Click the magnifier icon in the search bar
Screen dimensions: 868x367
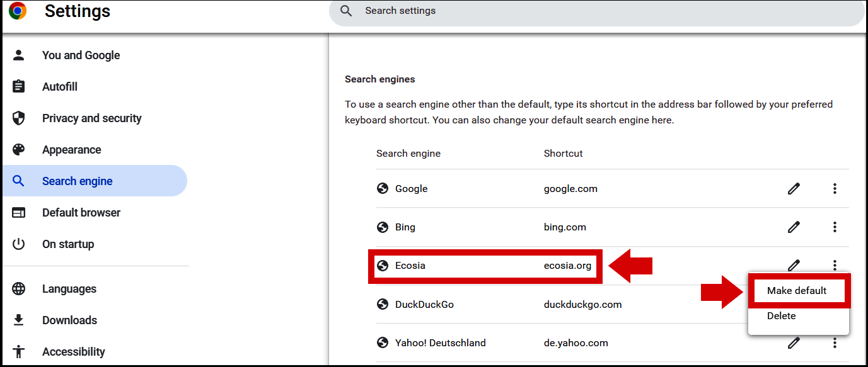point(345,11)
